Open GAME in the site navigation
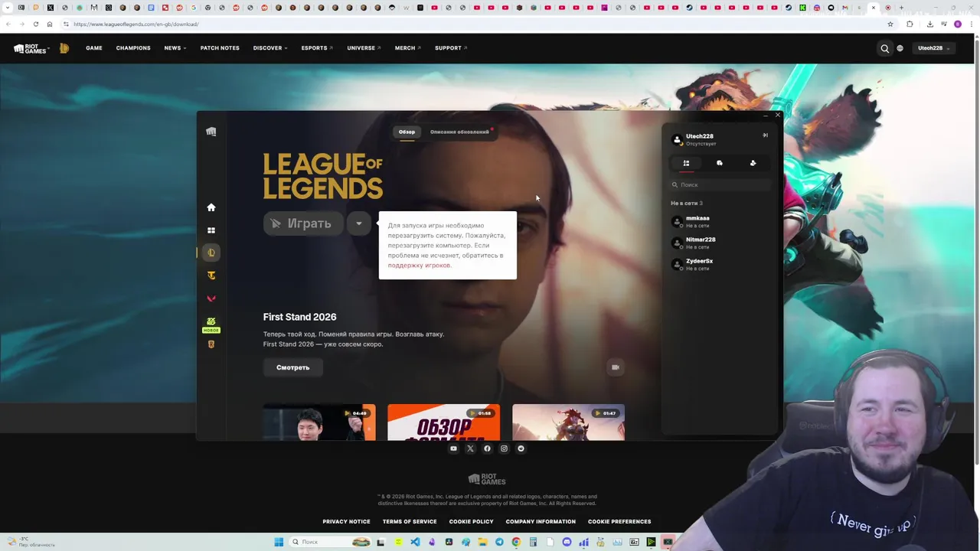Viewport: 980px width, 551px height. click(x=94, y=48)
